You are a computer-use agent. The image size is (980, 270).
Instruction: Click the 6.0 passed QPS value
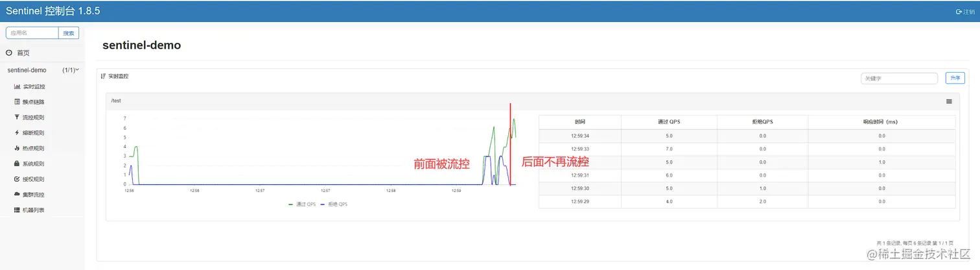[669, 175]
